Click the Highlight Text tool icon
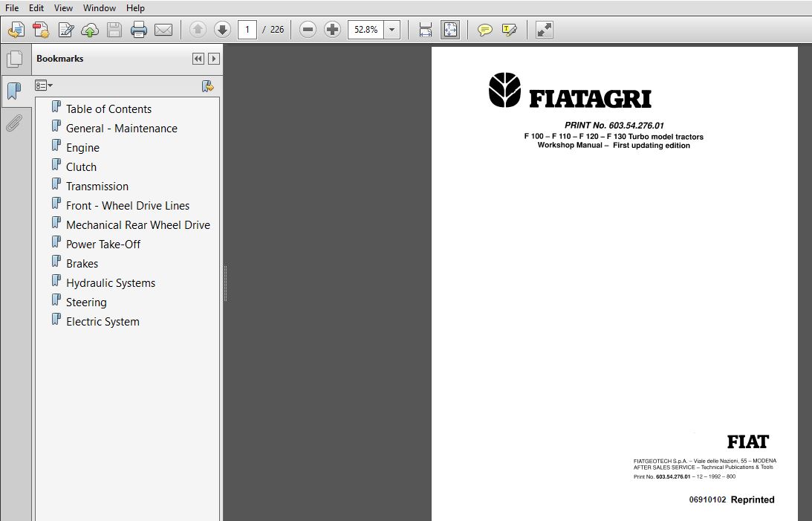 (510, 30)
